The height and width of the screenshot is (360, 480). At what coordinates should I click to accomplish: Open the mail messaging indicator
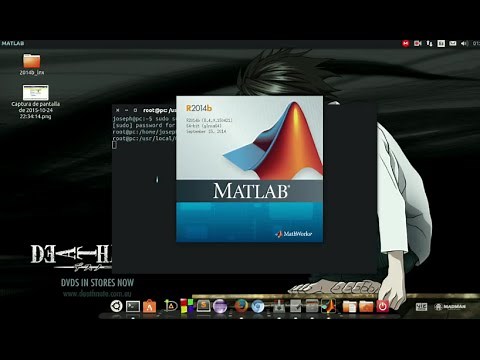[x=453, y=43]
